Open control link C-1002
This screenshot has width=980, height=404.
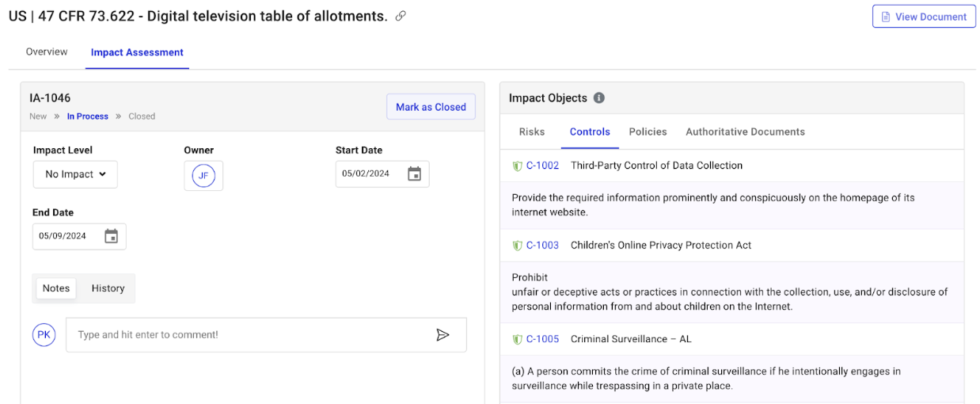coord(542,166)
